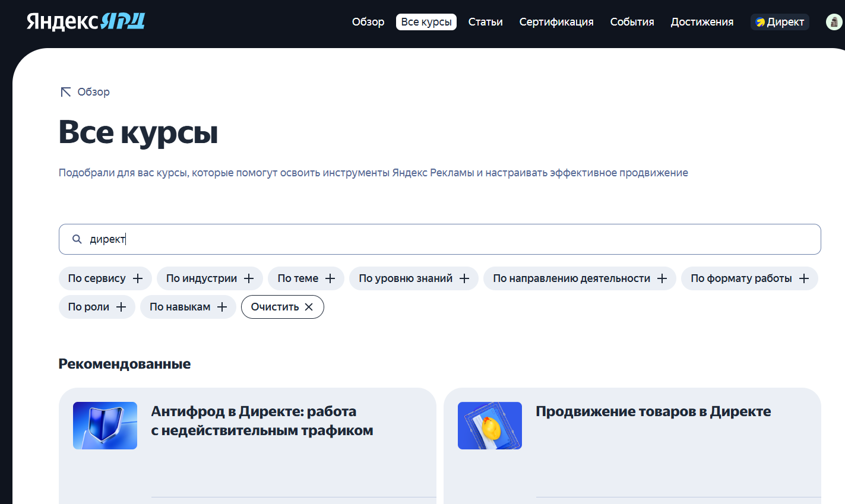This screenshot has height=504, width=845.
Task: Open the Продвижение товаров course thumbnail
Action: 490,426
